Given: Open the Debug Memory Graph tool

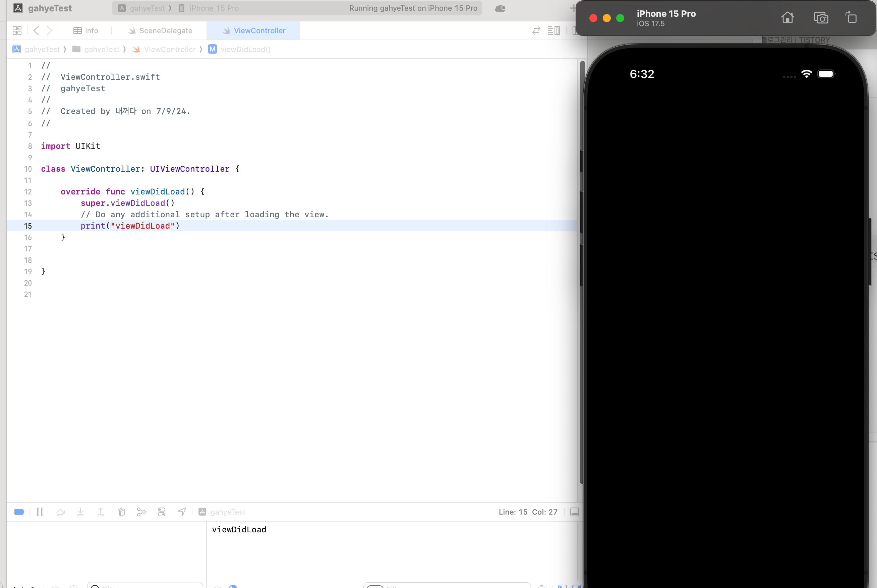Looking at the screenshot, I should coord(141,512).
